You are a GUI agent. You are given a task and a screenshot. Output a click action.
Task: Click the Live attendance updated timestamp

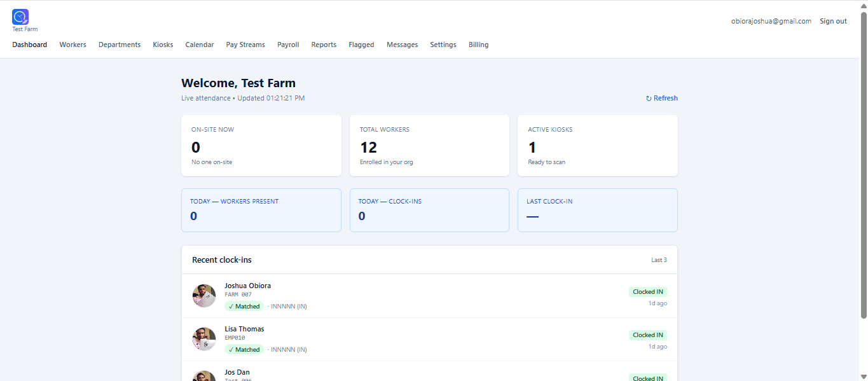(x=243, y=98)
